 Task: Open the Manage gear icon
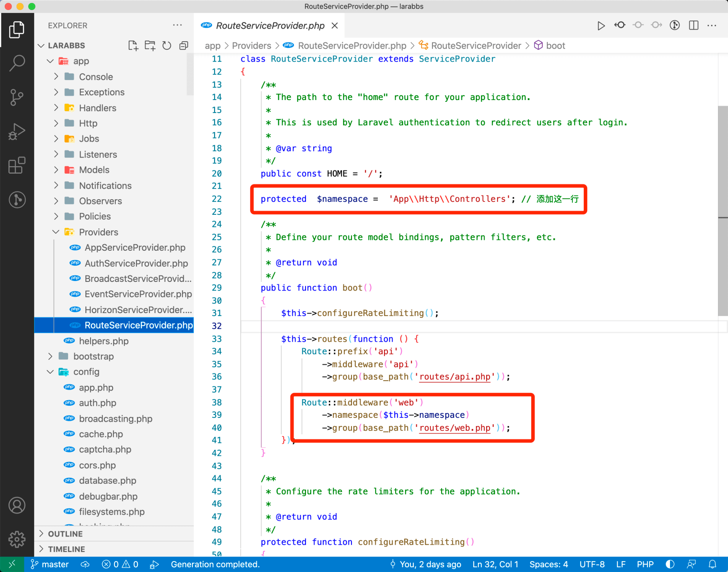pyautogui.click(x=17, y=539)
